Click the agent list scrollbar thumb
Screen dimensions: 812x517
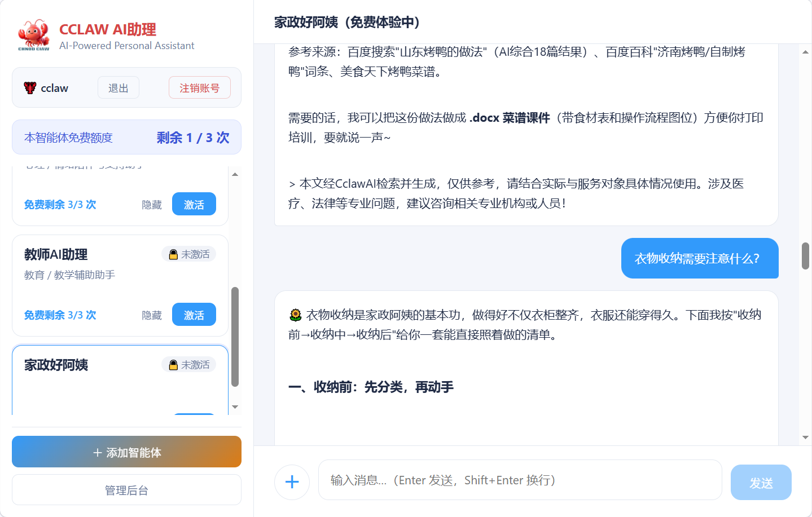[235, 337]
